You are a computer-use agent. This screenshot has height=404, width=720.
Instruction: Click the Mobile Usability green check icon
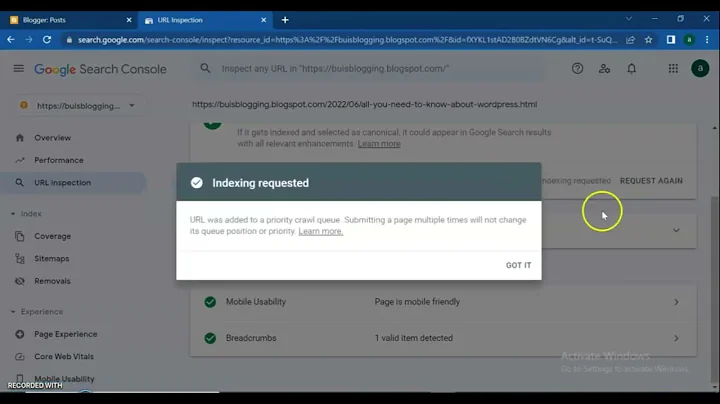click(x=210, y=302)
